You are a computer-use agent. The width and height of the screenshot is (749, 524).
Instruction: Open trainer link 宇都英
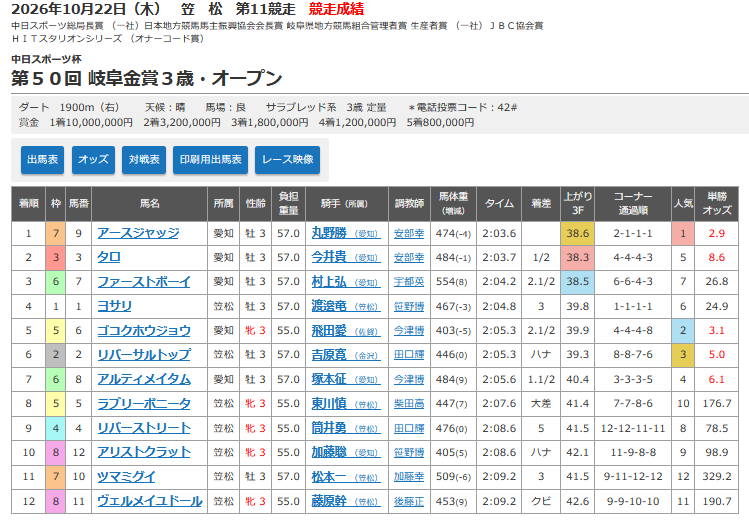(409, 282)
